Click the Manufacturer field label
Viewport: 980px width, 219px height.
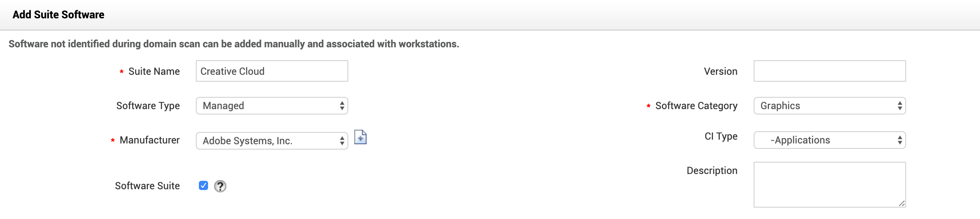[149, 140]
